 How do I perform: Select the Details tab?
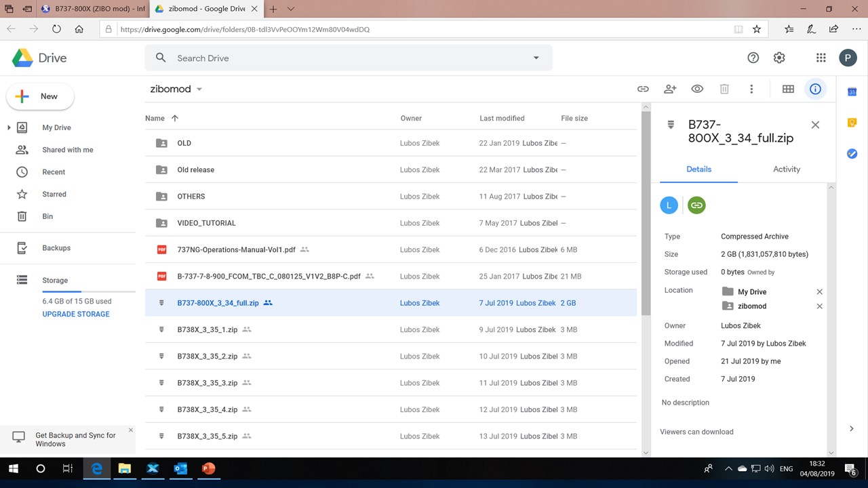point(698,169)
